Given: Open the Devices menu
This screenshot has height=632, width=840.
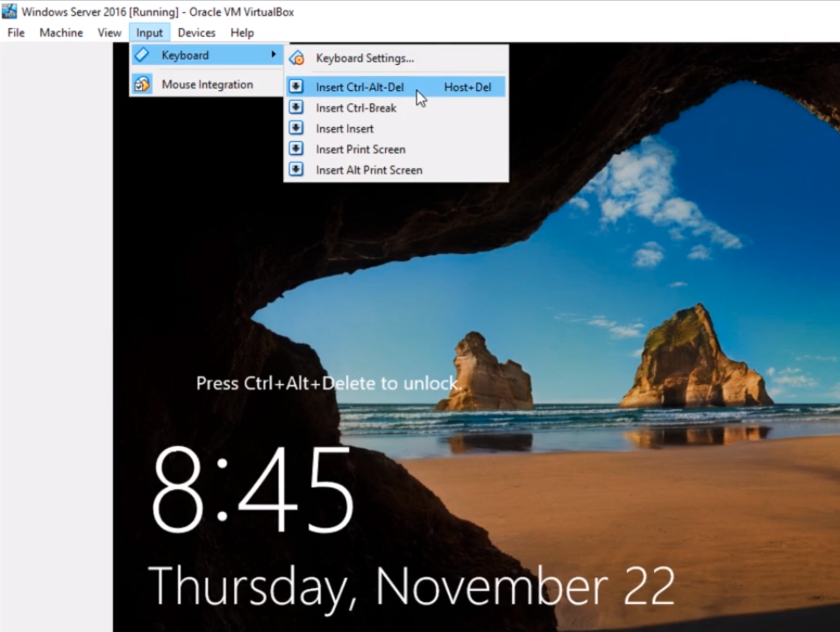Looking at the screenshot, I should pos(196,32).
